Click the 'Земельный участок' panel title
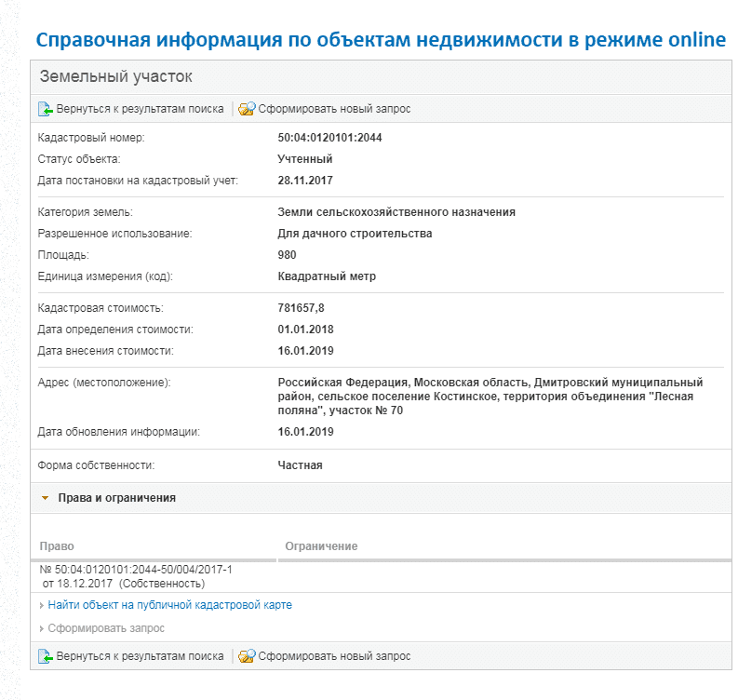 click(115, 76)
